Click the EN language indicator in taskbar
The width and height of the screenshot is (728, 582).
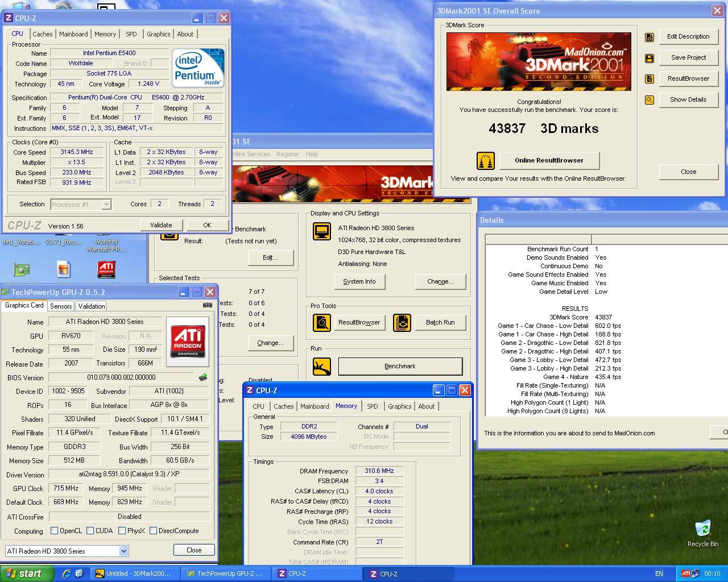click(659, 573)
